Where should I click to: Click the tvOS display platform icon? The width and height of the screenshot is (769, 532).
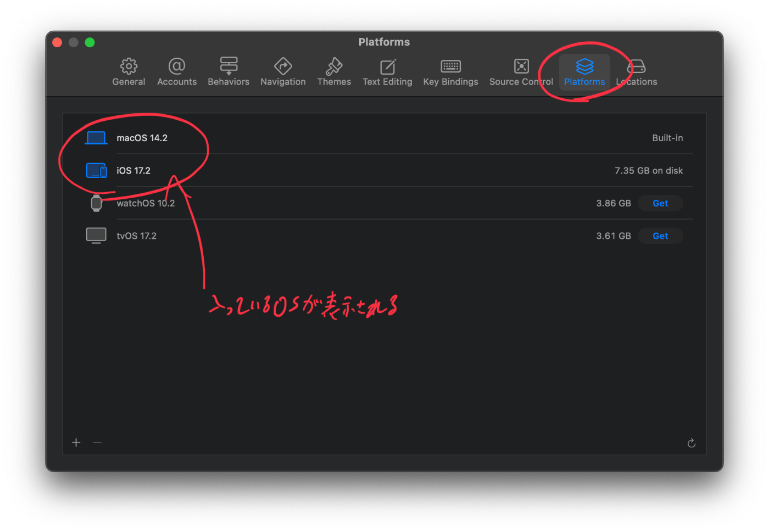(96, 236)
